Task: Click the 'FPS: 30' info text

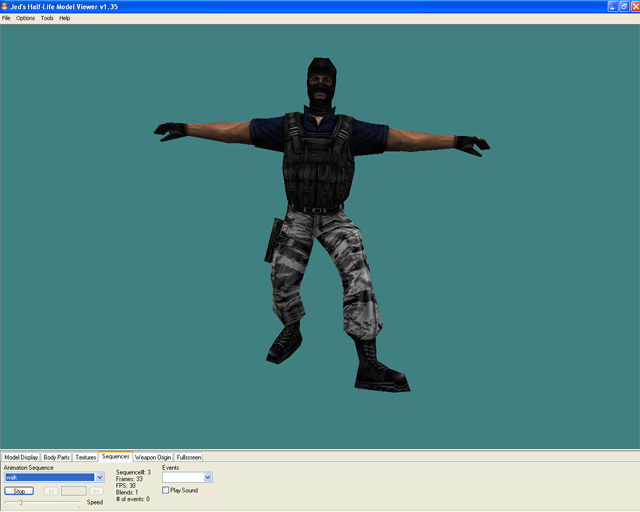Action: [x=125, y=485]
